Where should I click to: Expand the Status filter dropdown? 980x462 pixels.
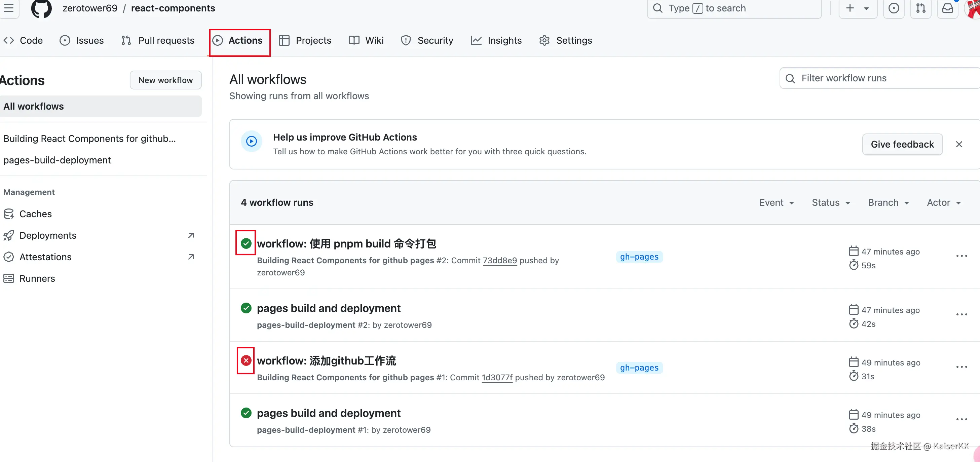831,202
